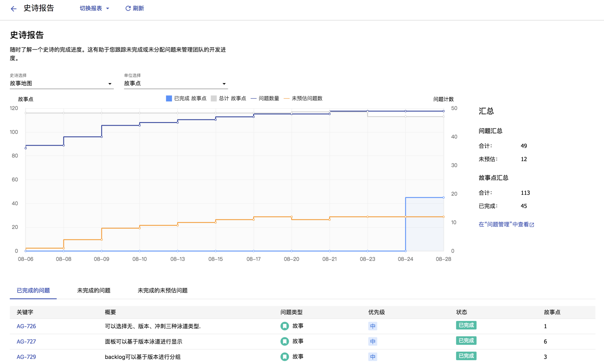The image size is (604, 364).
Task: Open the 单位选择 故事点 dropdown
Action: [176, 83]
